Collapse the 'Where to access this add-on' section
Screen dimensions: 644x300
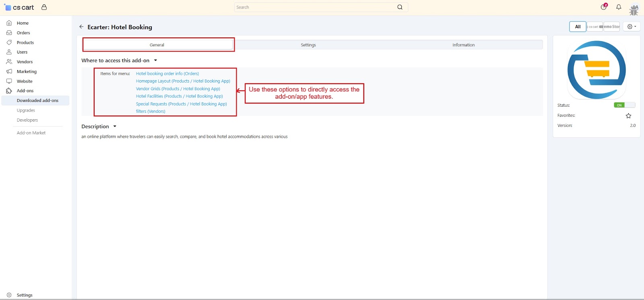coord(155,60)
